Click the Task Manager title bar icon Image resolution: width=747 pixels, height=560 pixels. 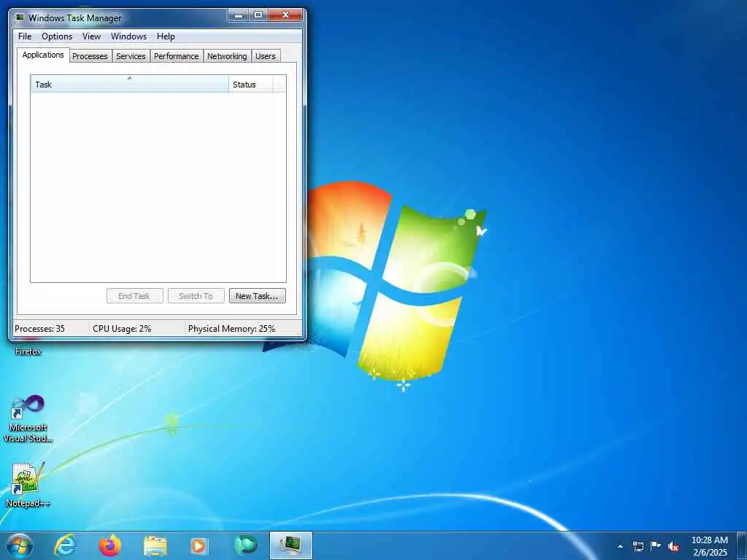(20, 17)
